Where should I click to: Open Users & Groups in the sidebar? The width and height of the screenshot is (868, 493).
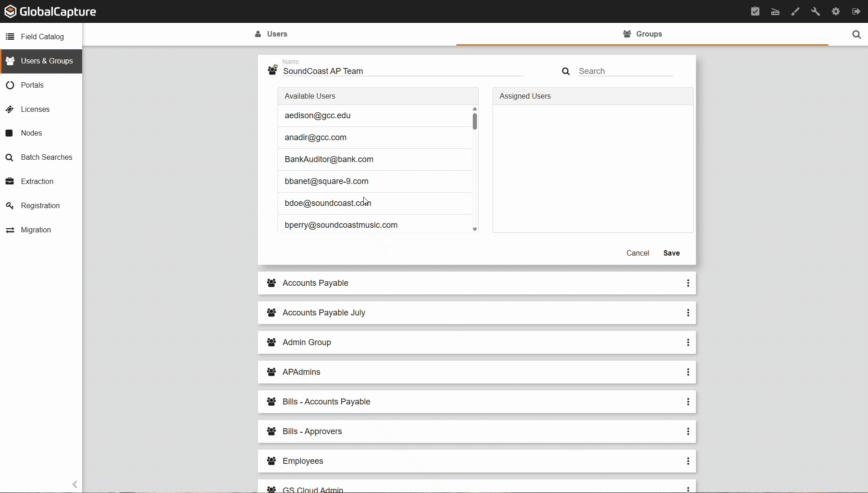tap(41, 61)
